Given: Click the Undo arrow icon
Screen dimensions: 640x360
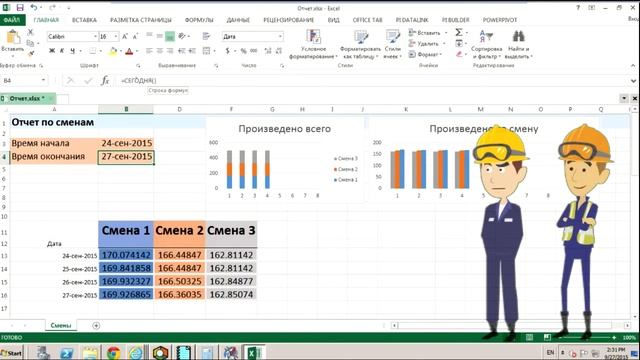Looking at the screenshot, I should pyautogui.click(x=34, y=8).
